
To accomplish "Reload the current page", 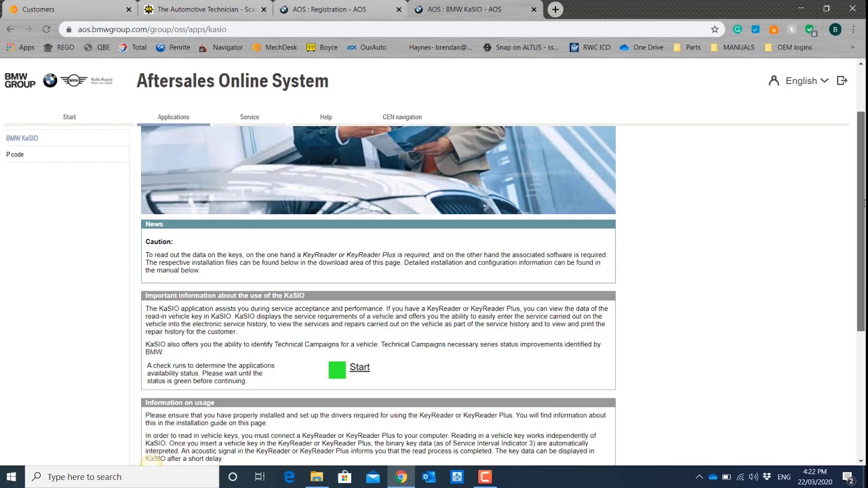I will (46, 29).
